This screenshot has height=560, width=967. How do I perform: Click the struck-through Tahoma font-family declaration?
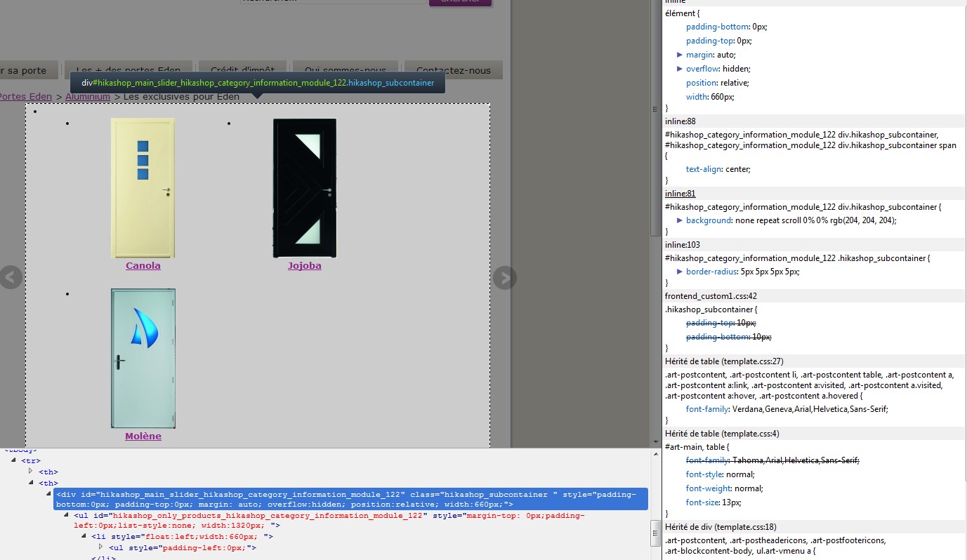click(772, 460)
